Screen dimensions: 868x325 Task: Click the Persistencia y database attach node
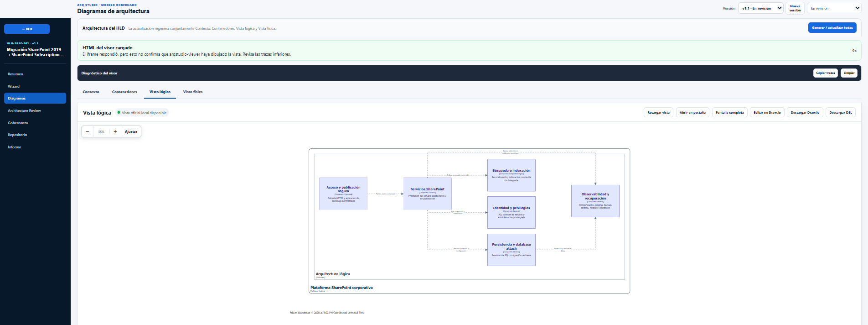(x=511, y=250)
